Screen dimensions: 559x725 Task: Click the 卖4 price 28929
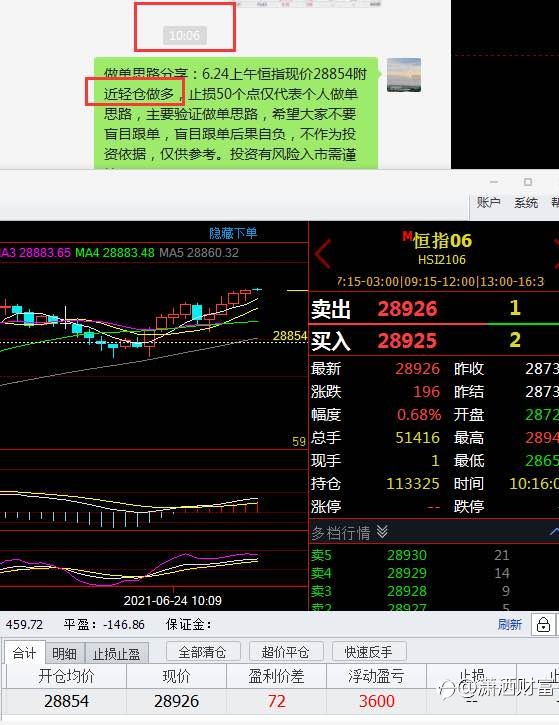coord(407,573)
